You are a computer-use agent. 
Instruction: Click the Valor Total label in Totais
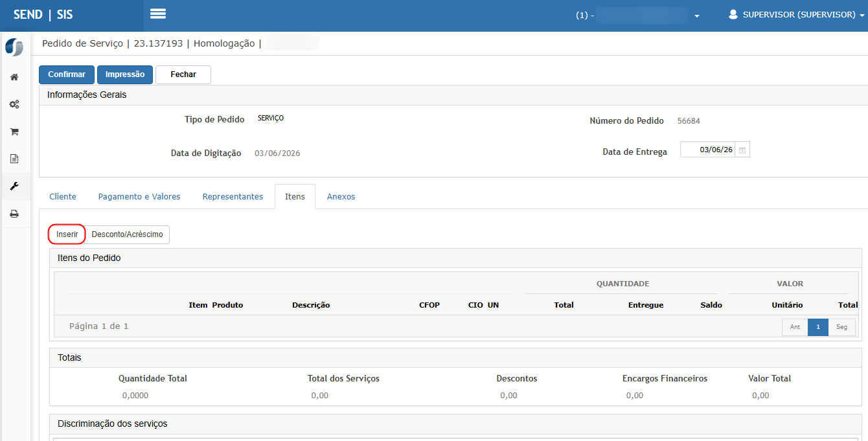770,378
